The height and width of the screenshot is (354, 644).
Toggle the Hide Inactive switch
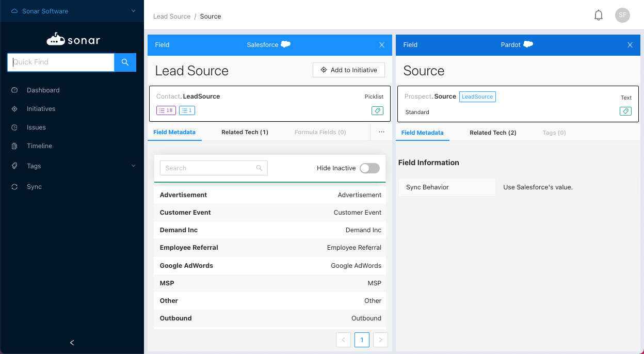click(x=369, y=168)
